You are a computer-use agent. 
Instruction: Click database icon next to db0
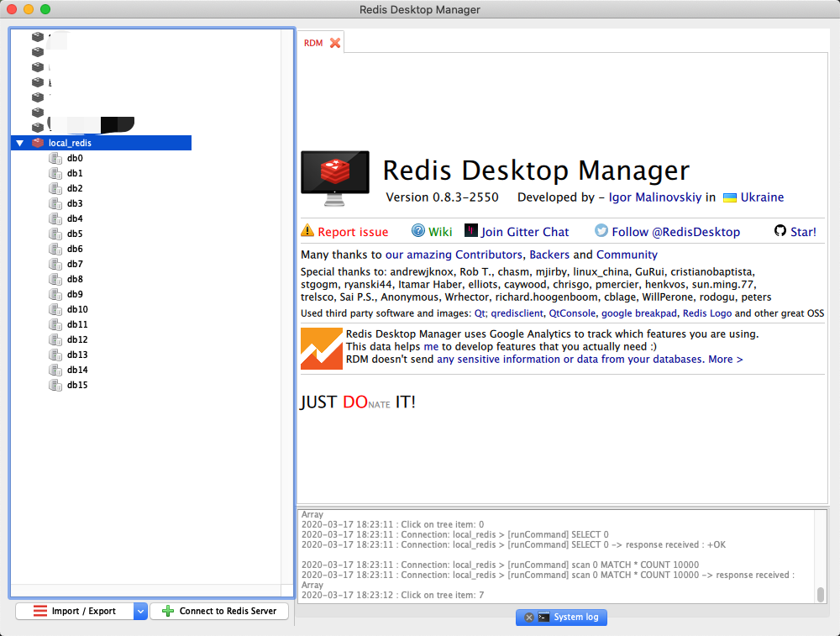[x=55, y=158]
